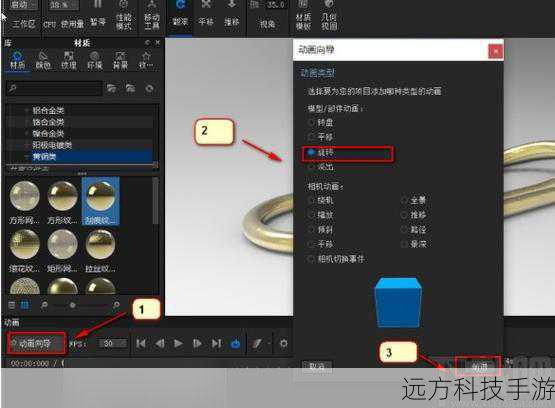Click 取消 cancel in animation wizard

click(x=316, y=366)
